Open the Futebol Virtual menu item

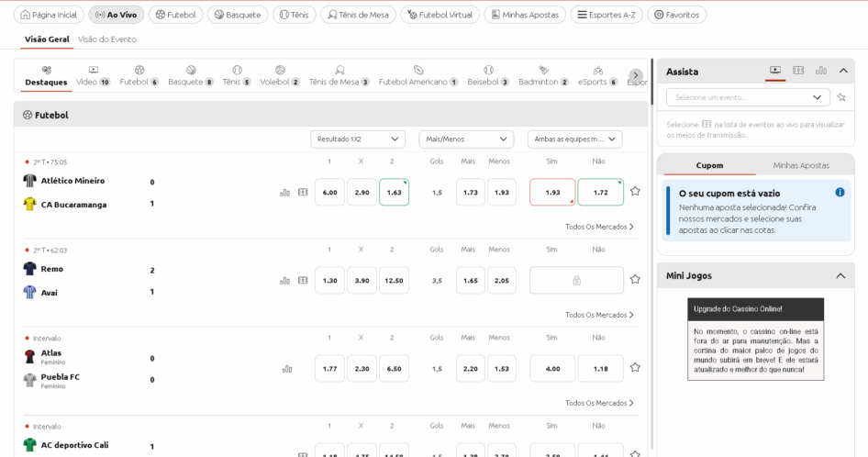click(440, 15)
